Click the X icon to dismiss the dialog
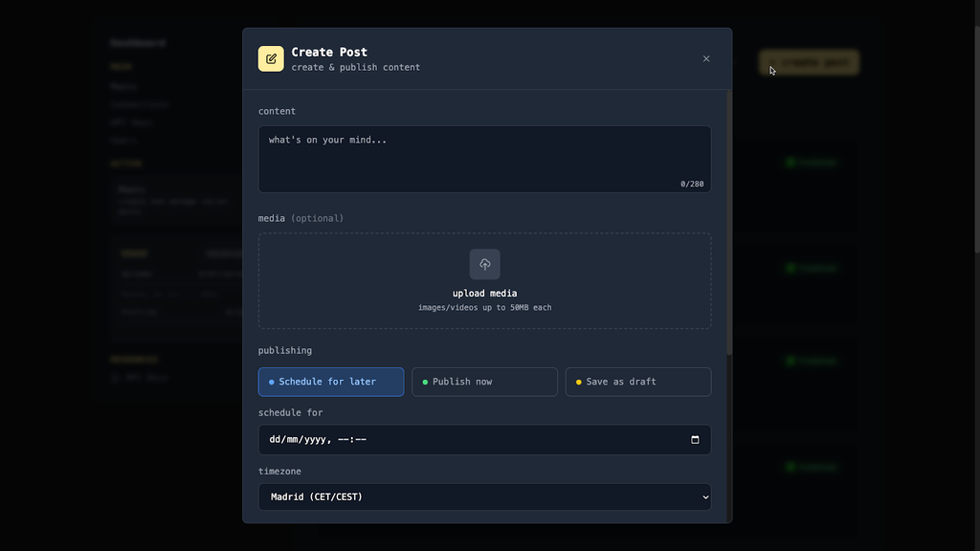 (706, 58)
